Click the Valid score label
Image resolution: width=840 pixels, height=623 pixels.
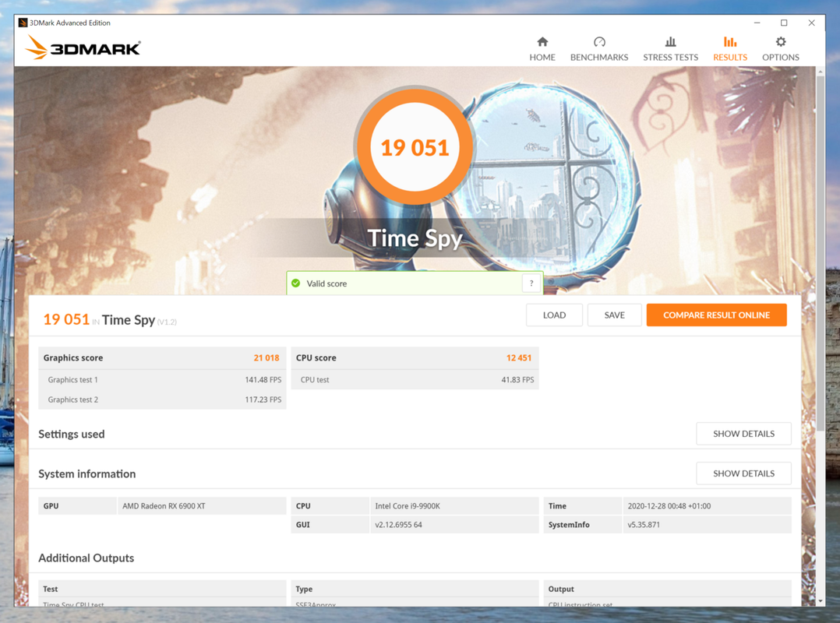326,283
